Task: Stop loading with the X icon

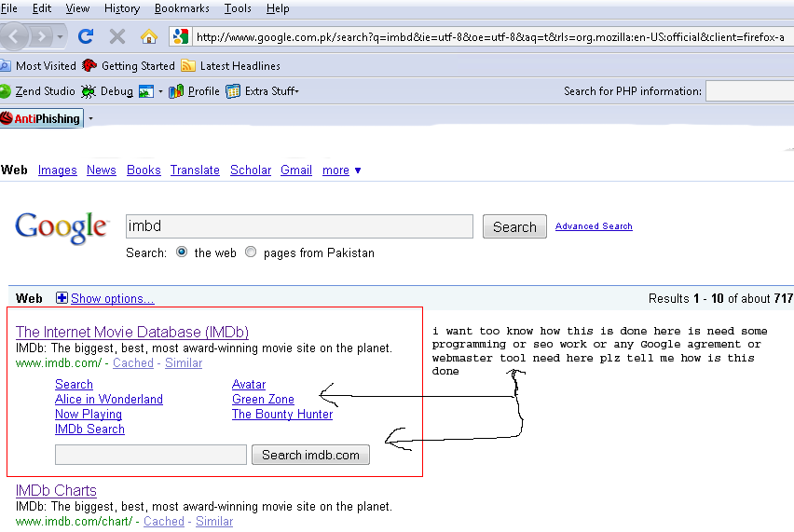Action: 117,36
